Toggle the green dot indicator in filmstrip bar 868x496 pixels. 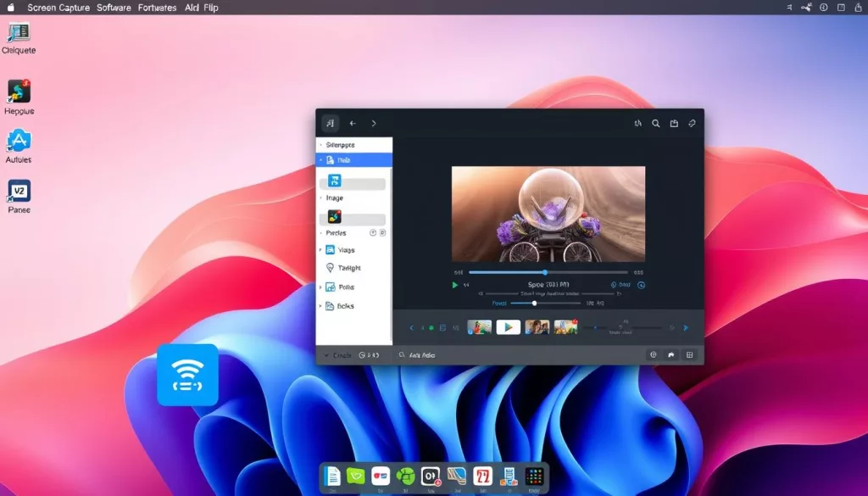431,328
